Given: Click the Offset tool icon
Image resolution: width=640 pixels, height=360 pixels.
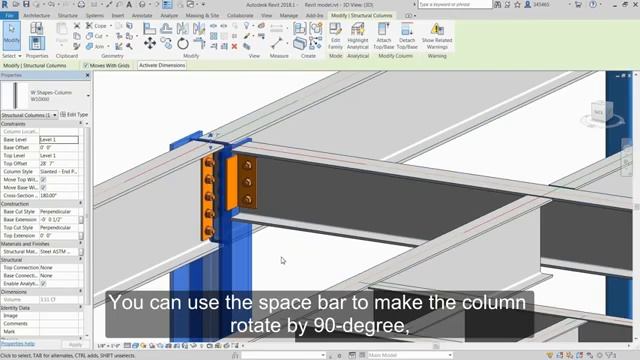Looking at the screenshot, I should [x=166, y=28].
